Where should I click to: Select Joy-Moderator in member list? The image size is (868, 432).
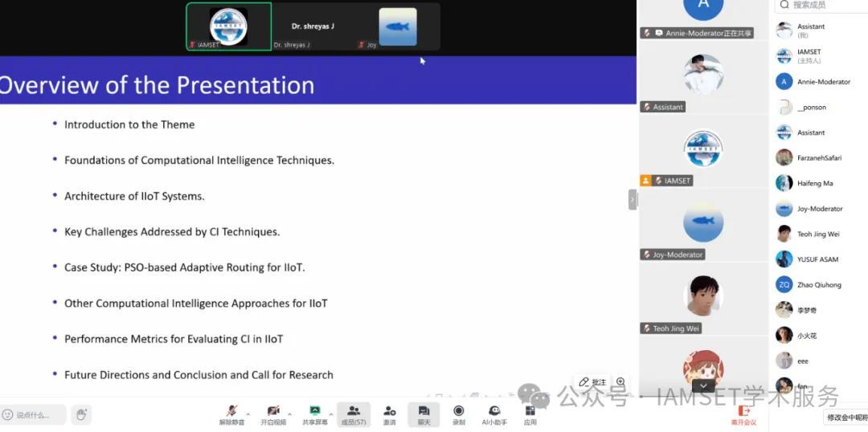click(821, 209)
